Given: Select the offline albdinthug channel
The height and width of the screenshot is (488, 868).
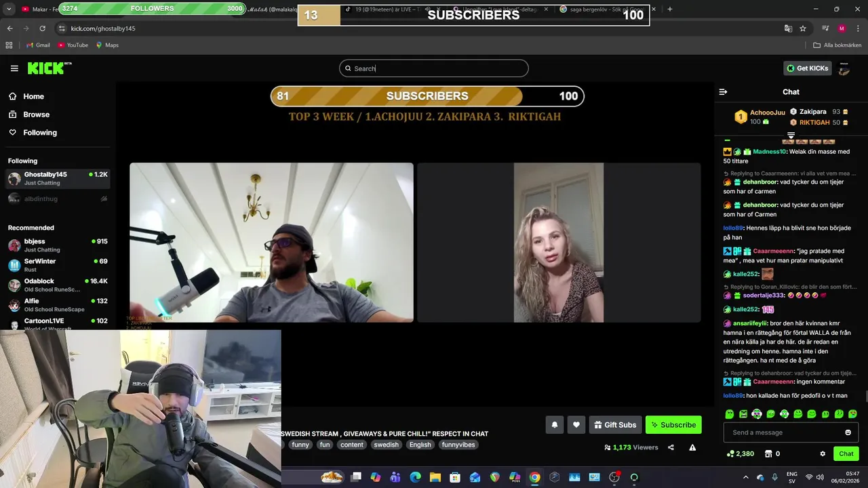Looking at the screenshot, I should (x=58, y=199).
